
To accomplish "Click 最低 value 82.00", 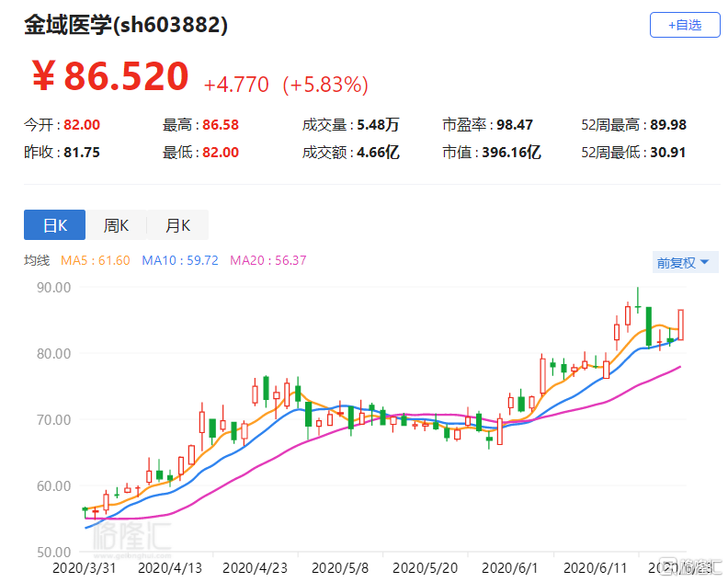I will click(x=221, y=153).
